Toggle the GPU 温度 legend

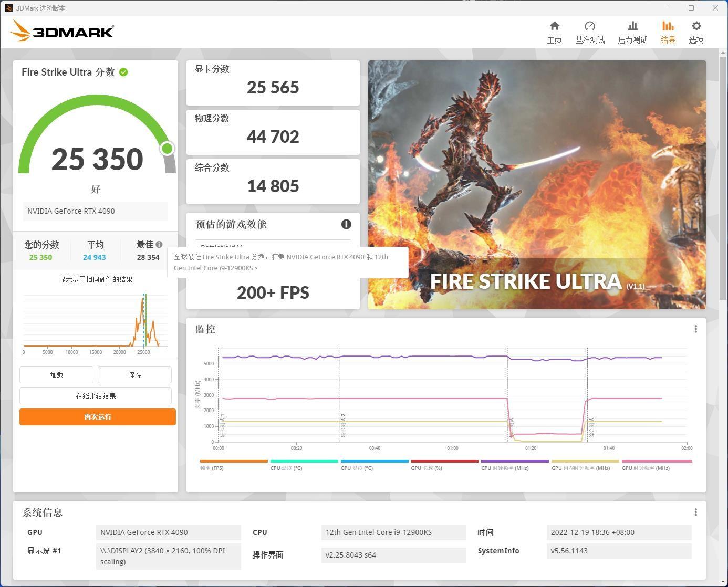375,465
